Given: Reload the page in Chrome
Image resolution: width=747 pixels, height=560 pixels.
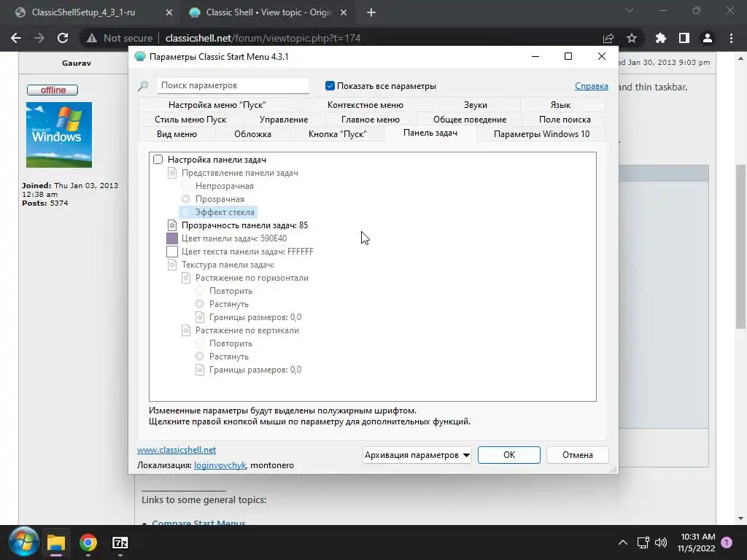Looking at the screenshot, I should point(63,38).
